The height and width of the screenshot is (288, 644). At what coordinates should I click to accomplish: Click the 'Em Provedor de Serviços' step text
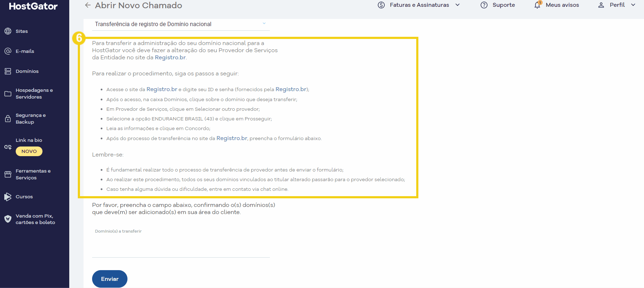[183, 109]
